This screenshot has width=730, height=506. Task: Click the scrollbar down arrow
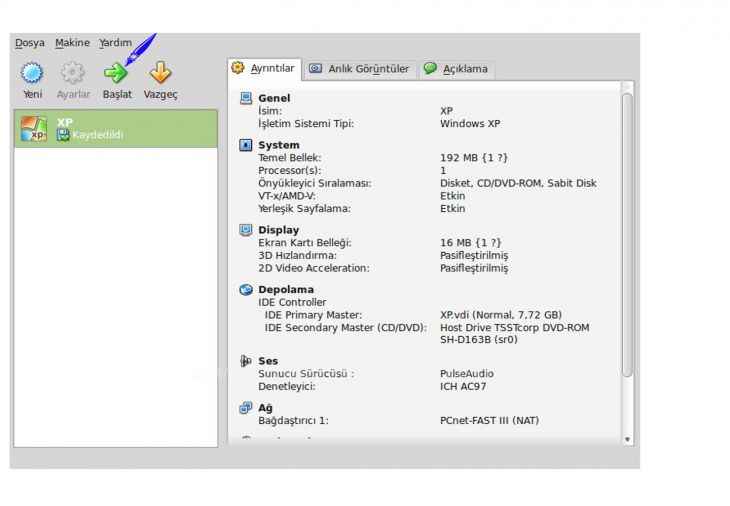[627, 439]
